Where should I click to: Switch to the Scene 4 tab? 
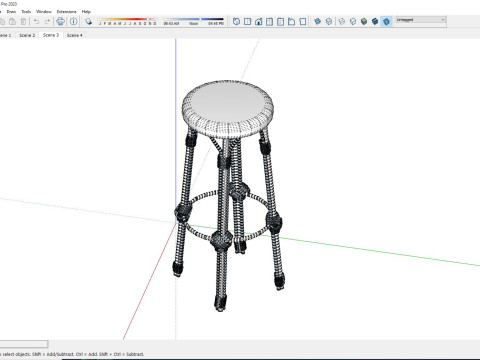point(74,35)
